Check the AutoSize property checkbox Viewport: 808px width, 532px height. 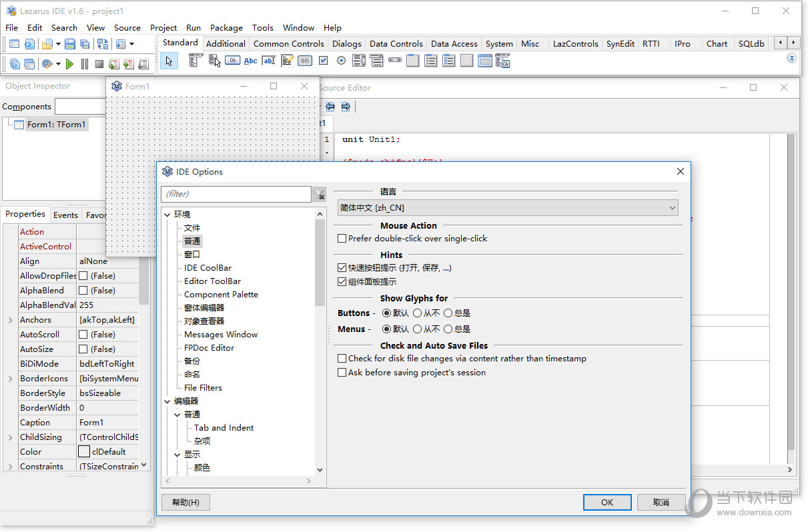click(x=83, y=349)
